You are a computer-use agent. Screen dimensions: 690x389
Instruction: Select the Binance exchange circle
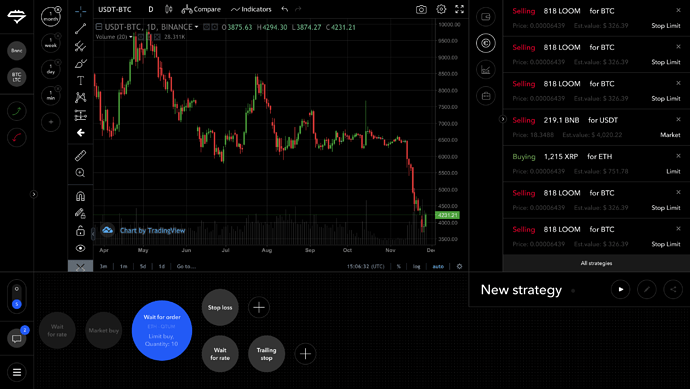(x=17, y=51)
